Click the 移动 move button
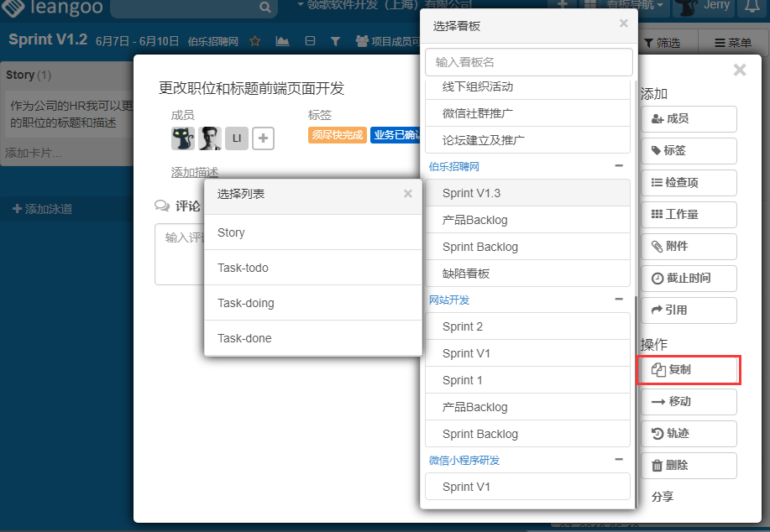Image resolution: width=770 pixels, height=532 pixels. (689, 401)
